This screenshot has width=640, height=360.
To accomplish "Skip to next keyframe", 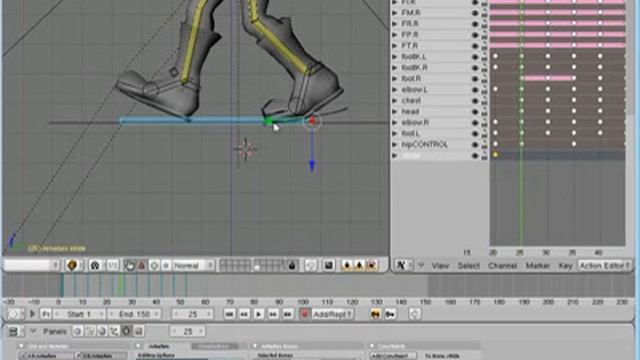I will coord(273,314).
